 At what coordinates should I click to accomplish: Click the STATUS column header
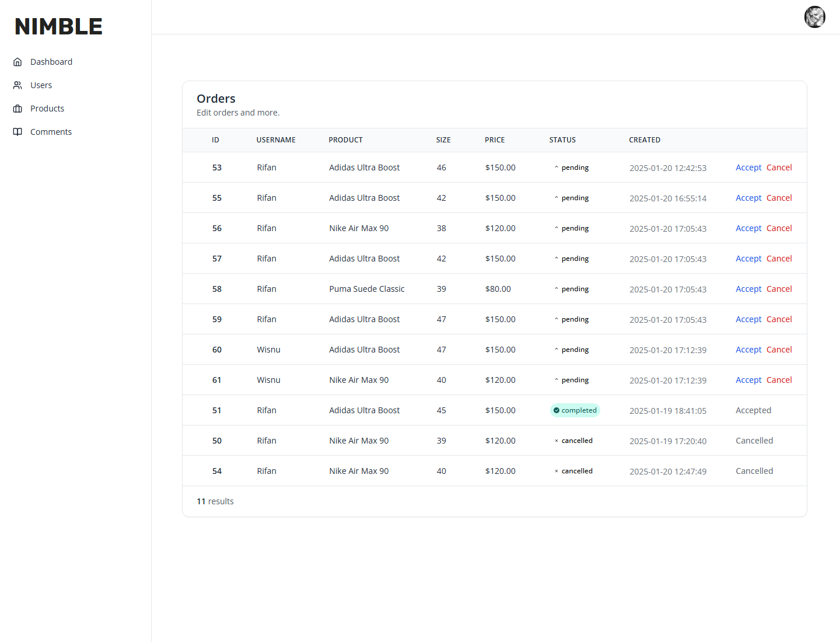pos(562,140)
